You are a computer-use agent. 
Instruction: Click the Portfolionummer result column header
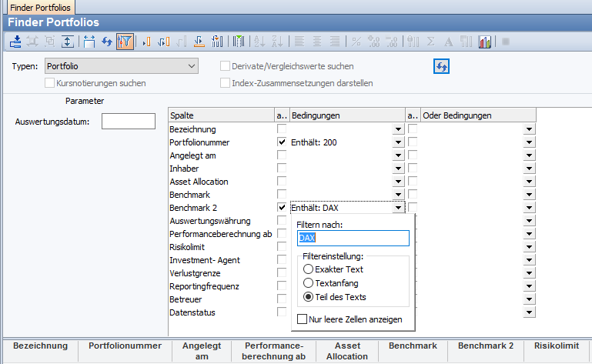pos(124,346)
